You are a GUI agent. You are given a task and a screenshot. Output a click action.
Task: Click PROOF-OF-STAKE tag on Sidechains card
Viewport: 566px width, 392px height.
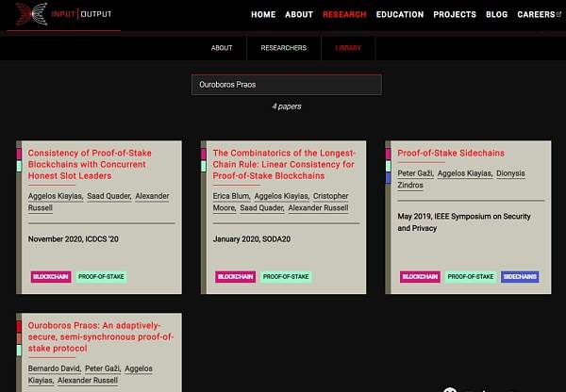[471, 277]
